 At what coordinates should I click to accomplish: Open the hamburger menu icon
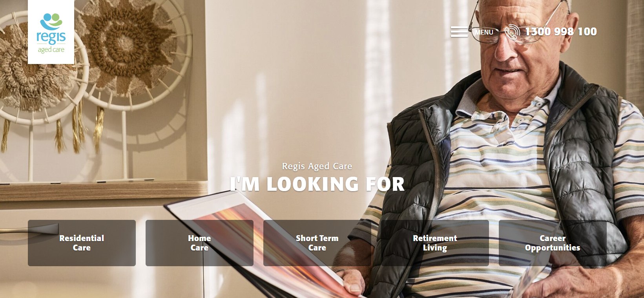pos(459,32)
